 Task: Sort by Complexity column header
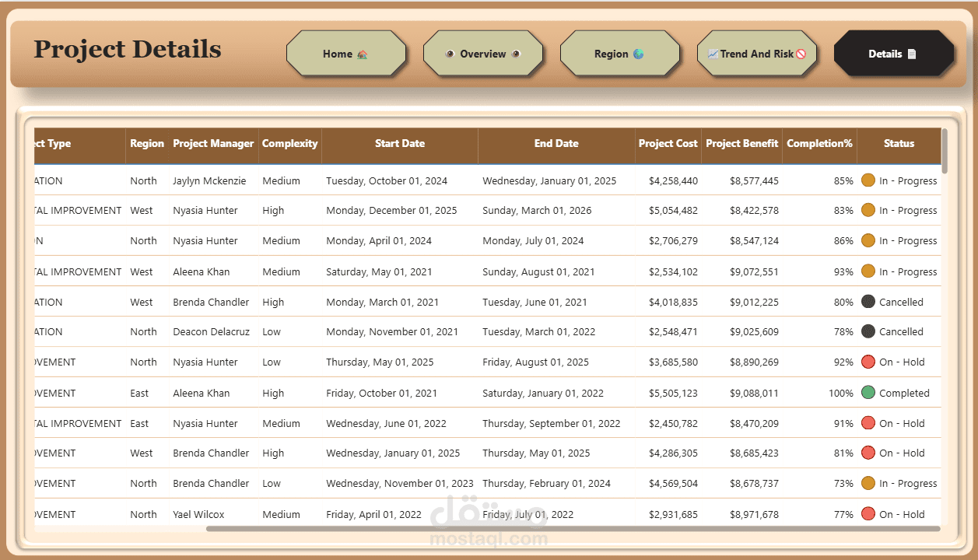[290, 143]
